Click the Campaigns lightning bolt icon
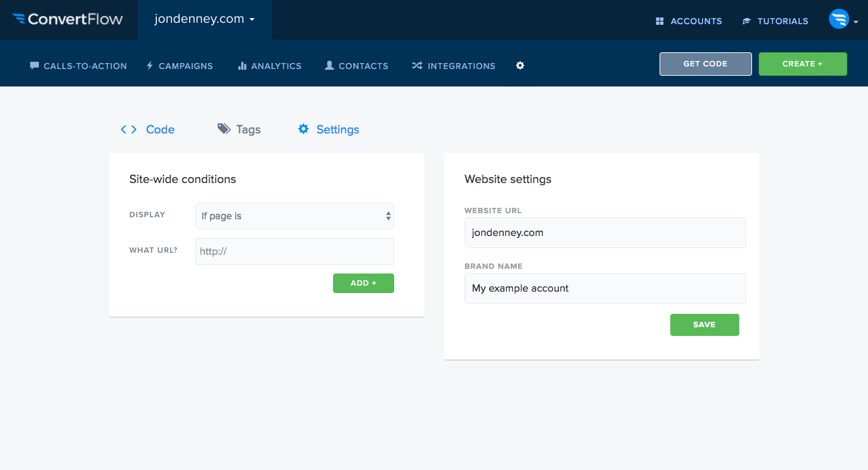 coord(150,66)
